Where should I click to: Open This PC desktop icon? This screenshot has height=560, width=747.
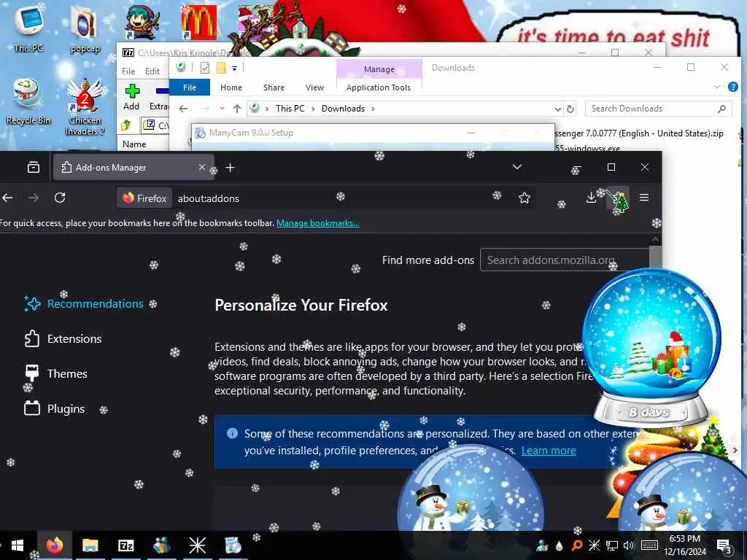pos(28,28)
